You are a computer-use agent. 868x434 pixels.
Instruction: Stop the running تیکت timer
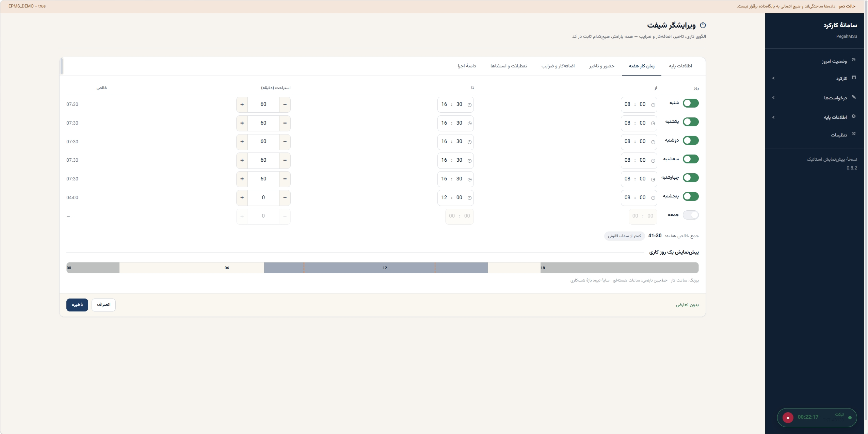click(788, 417)
